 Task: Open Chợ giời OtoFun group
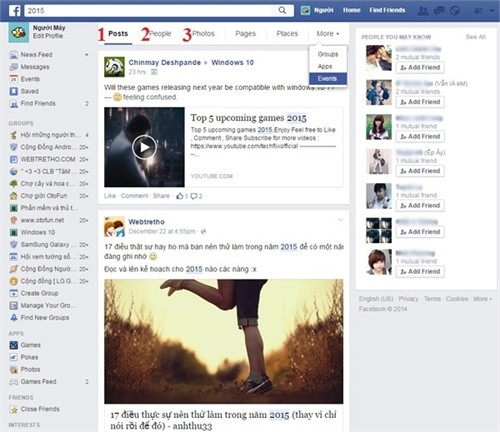pyautogui.click(x=49, y=196)
